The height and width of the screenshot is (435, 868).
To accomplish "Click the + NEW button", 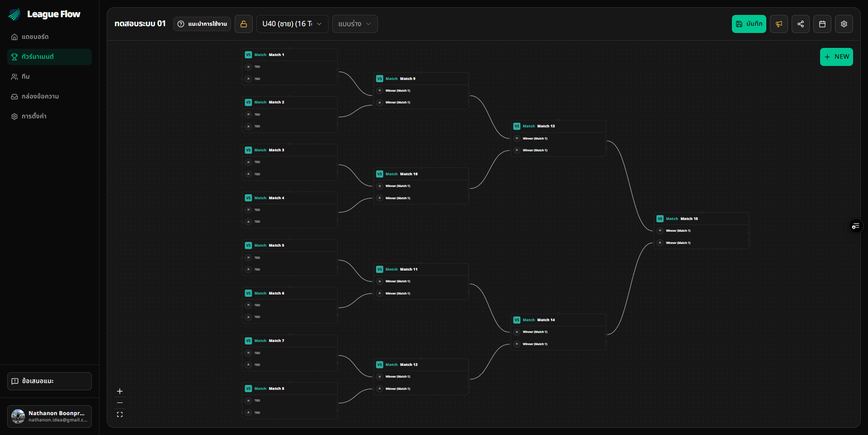I will (x=836, y=57).
